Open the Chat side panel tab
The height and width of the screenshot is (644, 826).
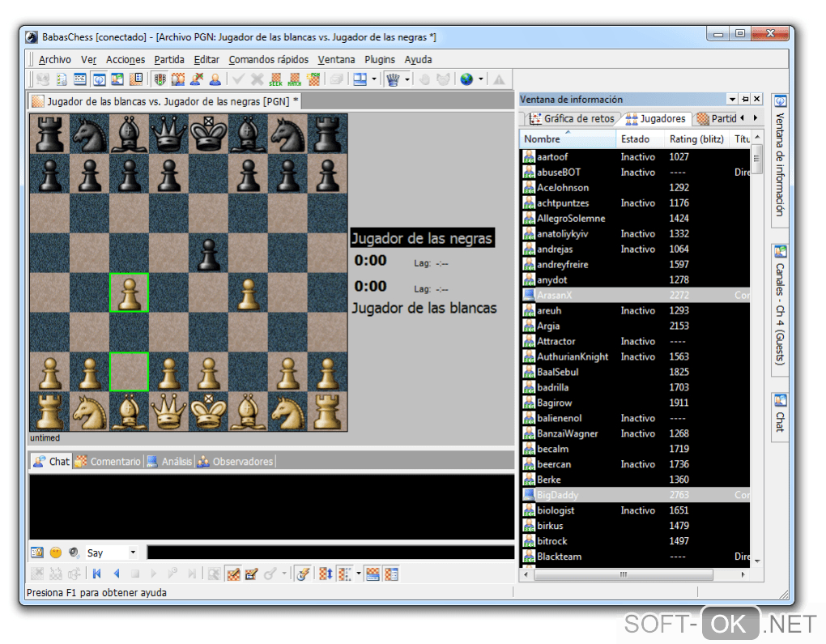coord(780,416)
